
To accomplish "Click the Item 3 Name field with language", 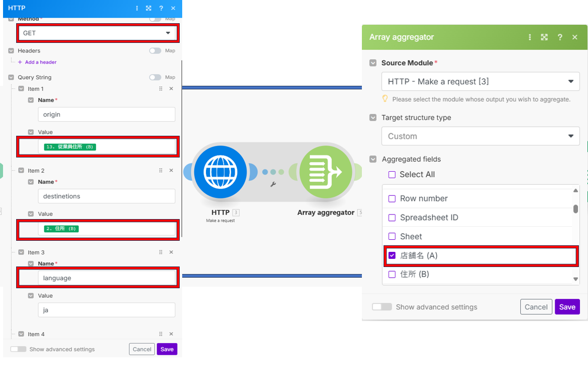I will point(106,278).
